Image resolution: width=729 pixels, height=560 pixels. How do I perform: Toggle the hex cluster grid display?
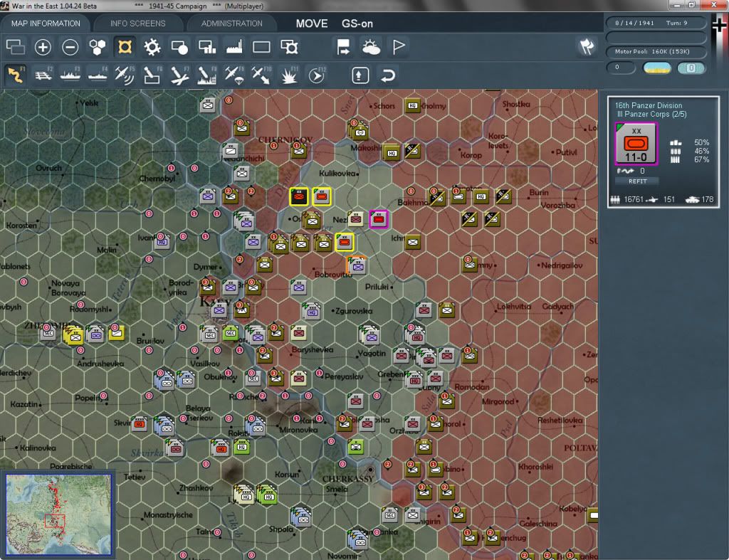98,47
